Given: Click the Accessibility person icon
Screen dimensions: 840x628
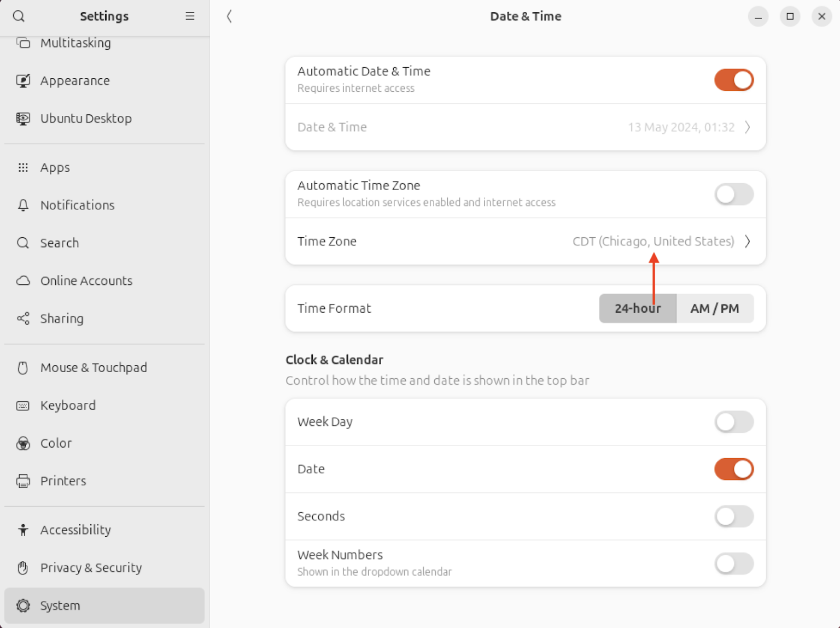Looking at the screenshot, I should (22, 529).
